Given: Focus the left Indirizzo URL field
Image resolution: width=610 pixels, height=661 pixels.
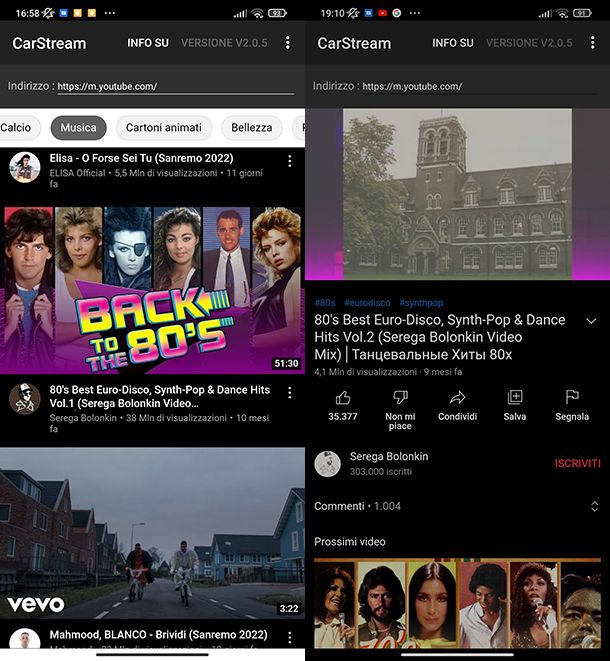Looking at the screenshot, I should coord(175,86).
